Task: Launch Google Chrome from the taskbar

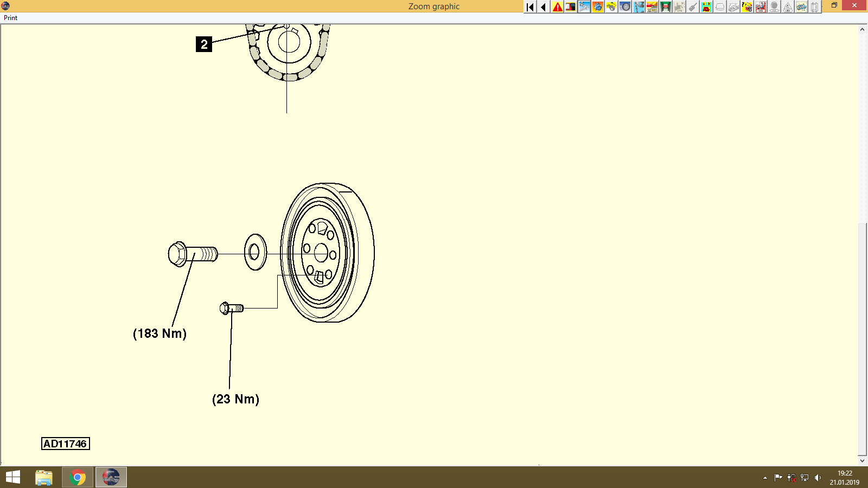Action: (76, 477)
